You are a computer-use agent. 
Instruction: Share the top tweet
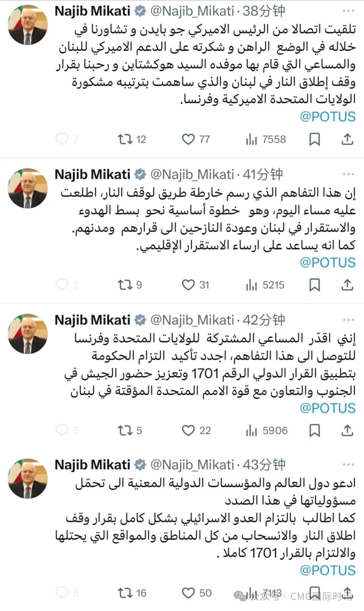pos(347,139)
